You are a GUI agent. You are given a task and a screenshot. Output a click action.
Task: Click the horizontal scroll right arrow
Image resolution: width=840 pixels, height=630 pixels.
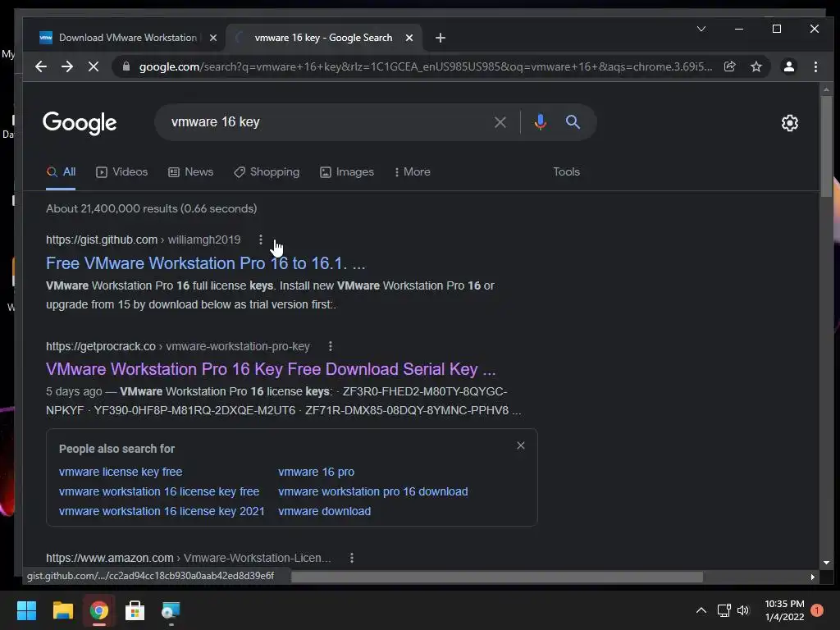[813, 577]
